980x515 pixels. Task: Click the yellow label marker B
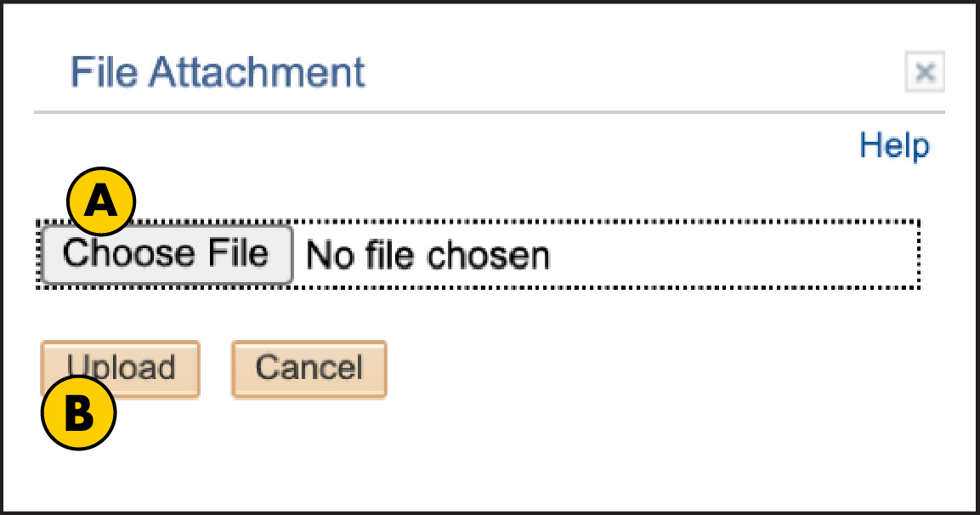pos(78,414)
